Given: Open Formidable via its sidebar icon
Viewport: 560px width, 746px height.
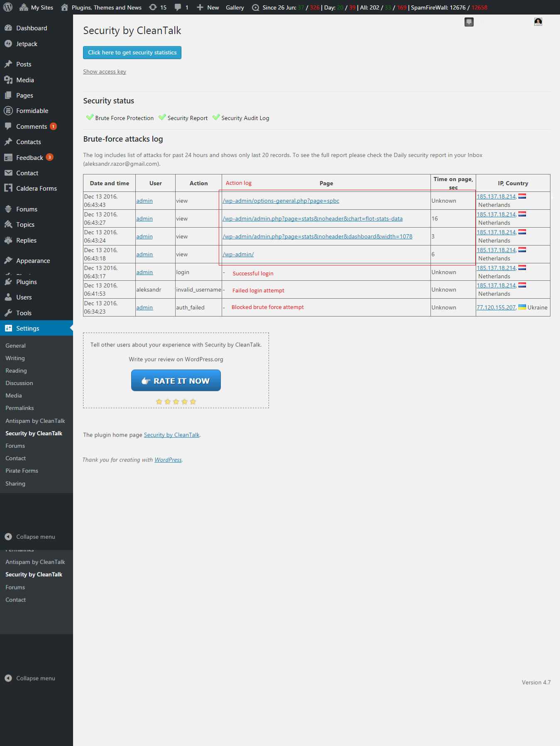Looking at the screenshot, I should (x=8, y=110).
